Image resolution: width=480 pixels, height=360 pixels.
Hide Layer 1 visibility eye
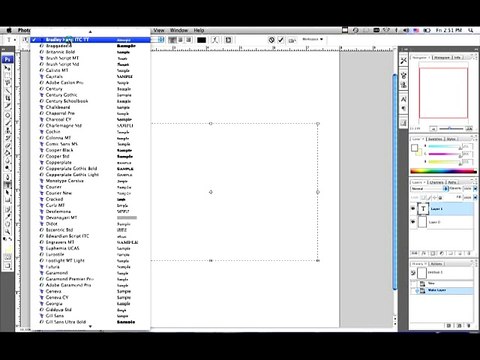[413, 209]
